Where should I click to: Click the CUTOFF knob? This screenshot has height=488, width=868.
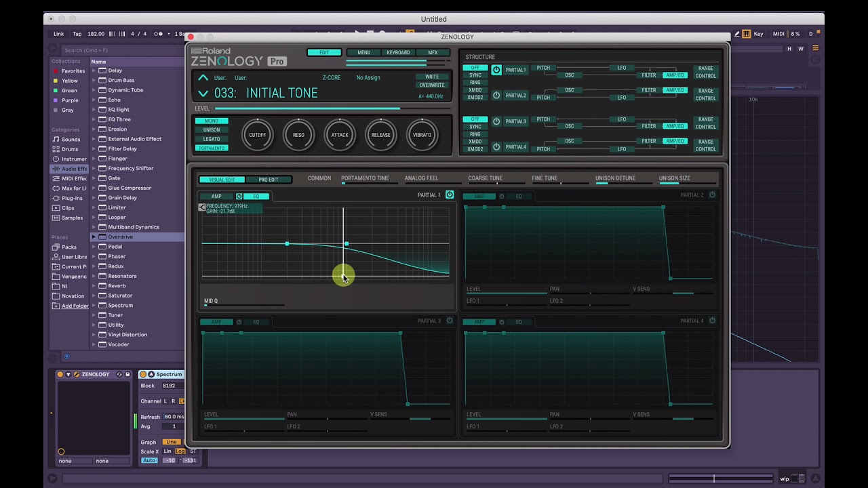257,135
